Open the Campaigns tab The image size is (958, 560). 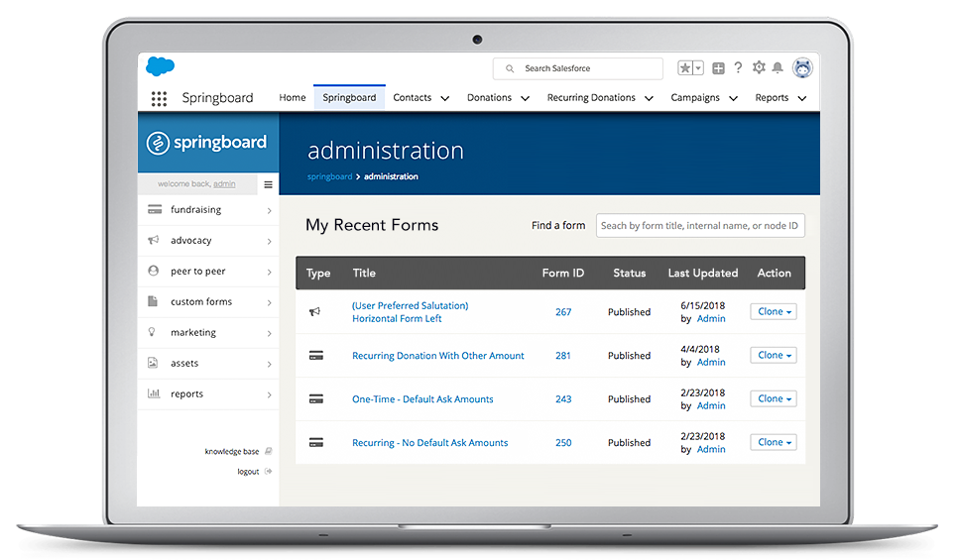[x=694, y=98]
